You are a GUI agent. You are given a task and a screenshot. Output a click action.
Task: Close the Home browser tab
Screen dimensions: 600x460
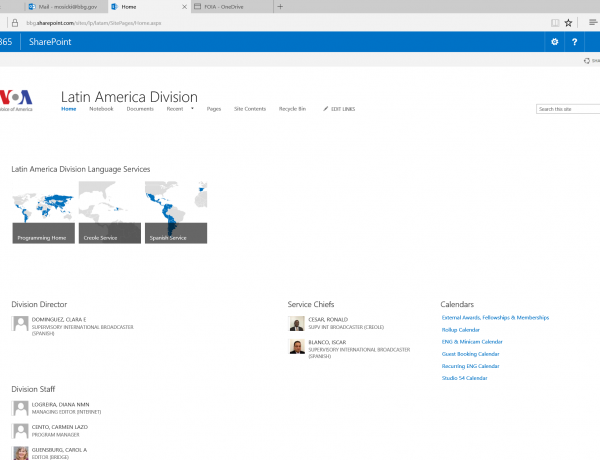184,7
